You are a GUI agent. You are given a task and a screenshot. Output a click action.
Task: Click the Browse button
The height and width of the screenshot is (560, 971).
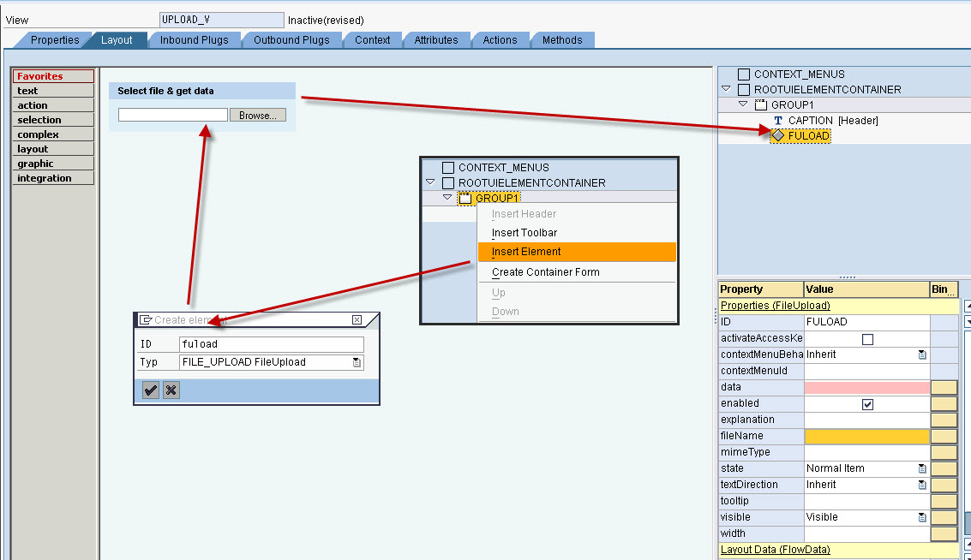coord(257,114)
